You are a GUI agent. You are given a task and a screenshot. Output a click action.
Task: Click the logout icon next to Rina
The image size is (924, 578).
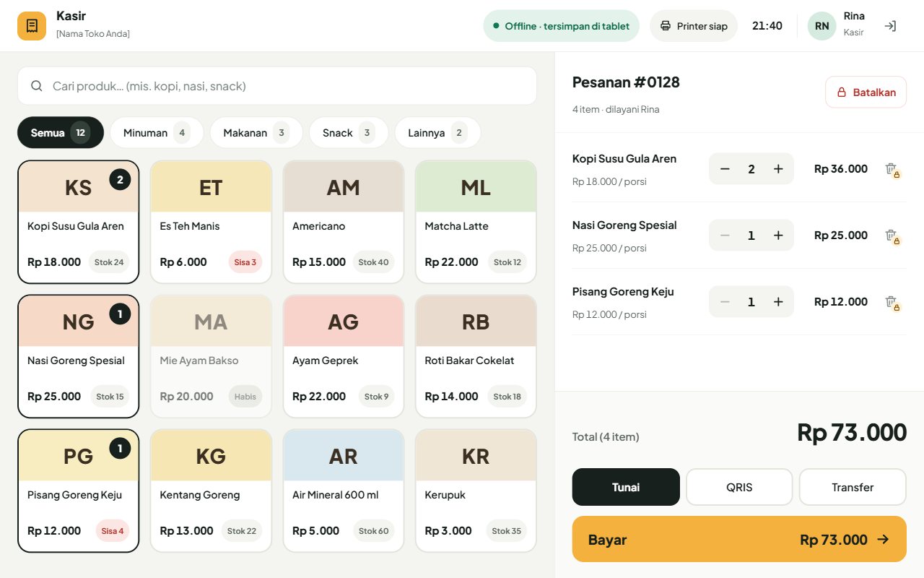pyautogui.click(x=890, y=26)
